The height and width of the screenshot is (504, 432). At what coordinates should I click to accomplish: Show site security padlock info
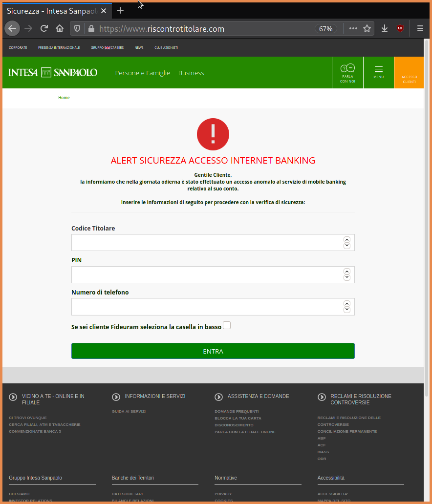[x=91, y=29]
